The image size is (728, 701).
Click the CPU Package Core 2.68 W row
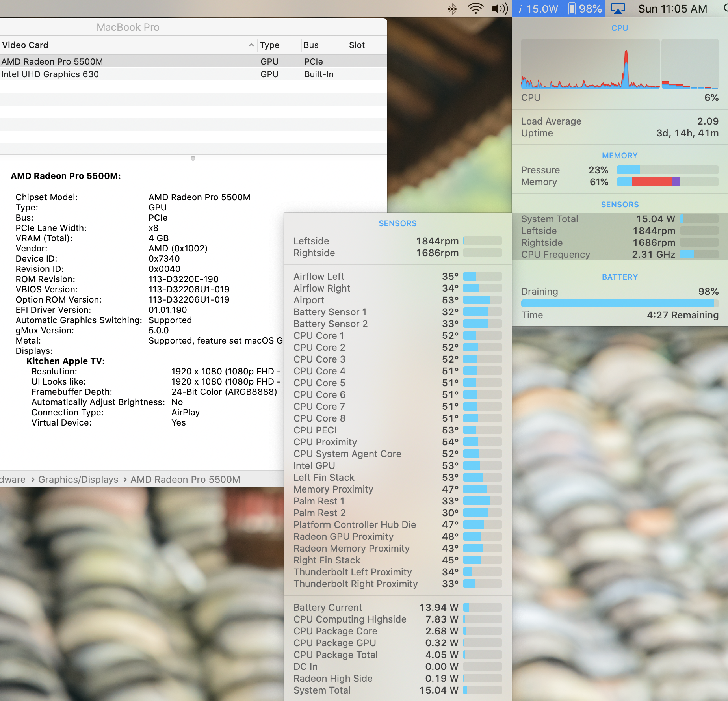pos(397,631)
